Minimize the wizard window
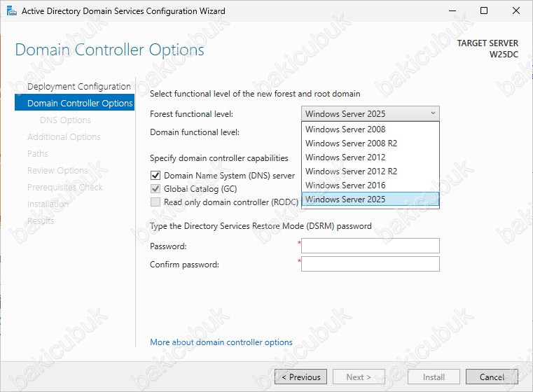 pos(452,11)
